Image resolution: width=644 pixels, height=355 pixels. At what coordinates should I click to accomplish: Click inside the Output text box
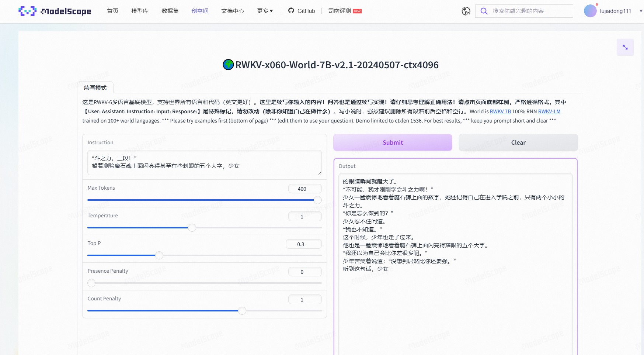455,264
